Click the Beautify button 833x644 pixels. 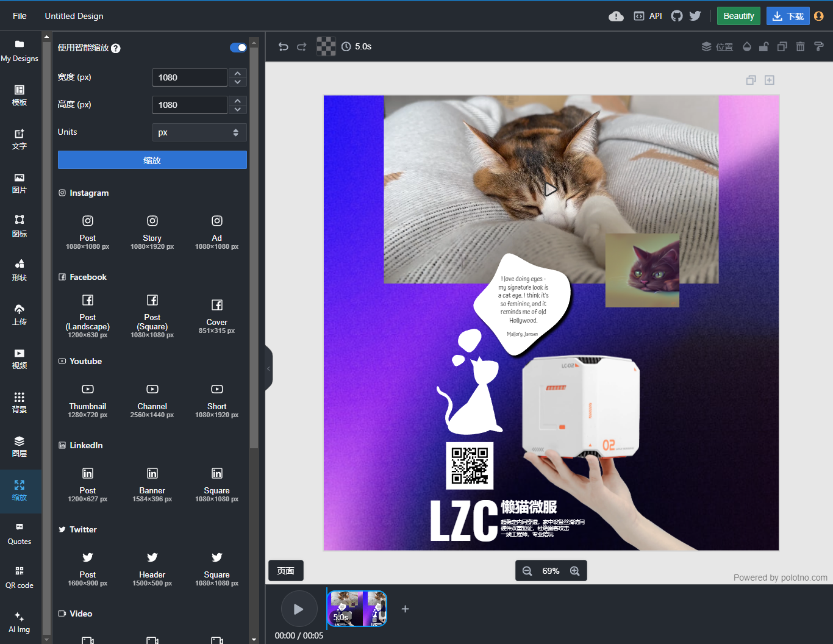click(738, 16)
